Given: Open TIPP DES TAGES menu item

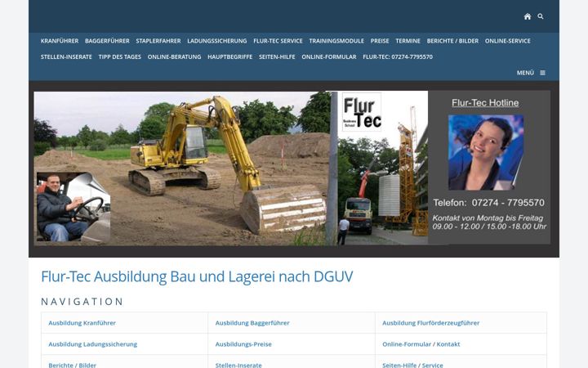Looking at the screenshot, I should pos(119,56).
